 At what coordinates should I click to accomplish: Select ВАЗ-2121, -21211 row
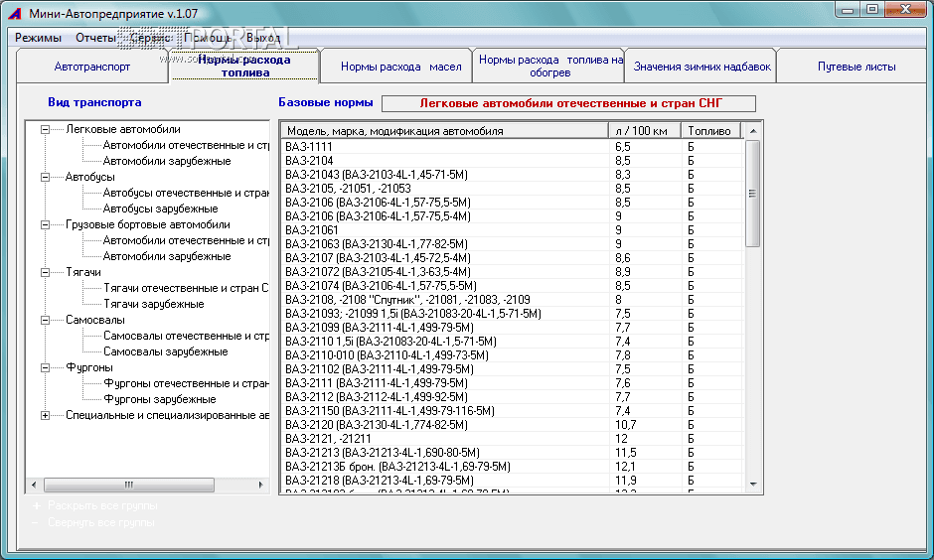coord(513,439)
